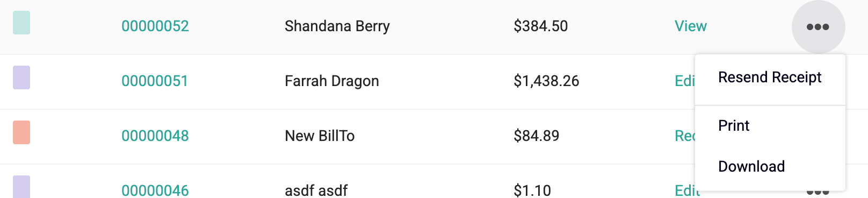Image resolution: width=868 pixels, height=198 pixels.
Task: Click partially hidden link on New BillTo row
Action: [x=685, y=136]
